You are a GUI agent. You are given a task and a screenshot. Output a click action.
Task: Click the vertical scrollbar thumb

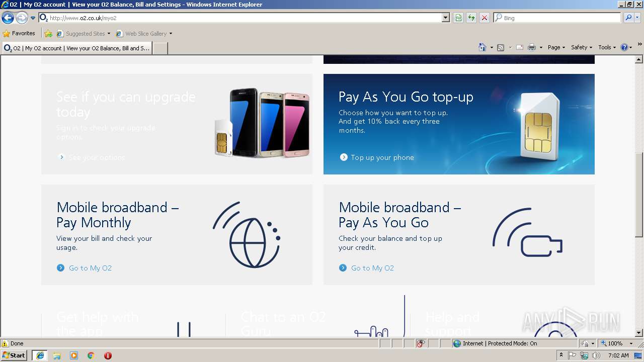coord(639,194)
